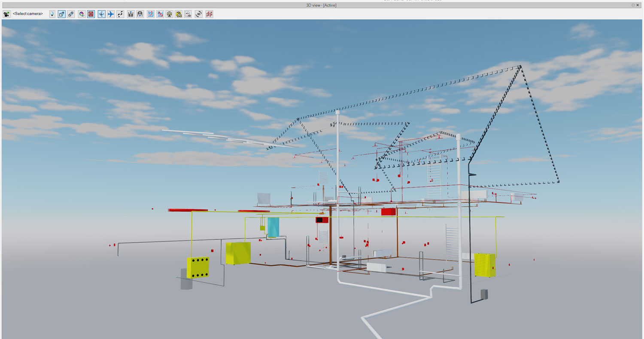
Task: Click the building icon with top arrow
Action: 131,14
